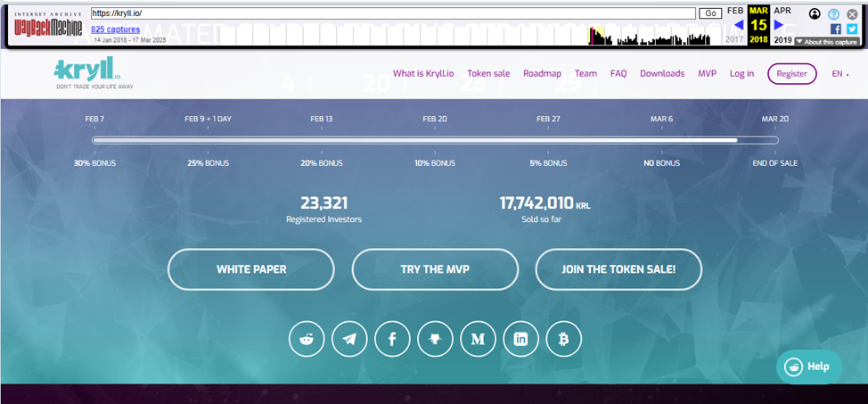Click the 25% BONUS label
This screenshot has height=404, width=868.
[x=209, y=163]
